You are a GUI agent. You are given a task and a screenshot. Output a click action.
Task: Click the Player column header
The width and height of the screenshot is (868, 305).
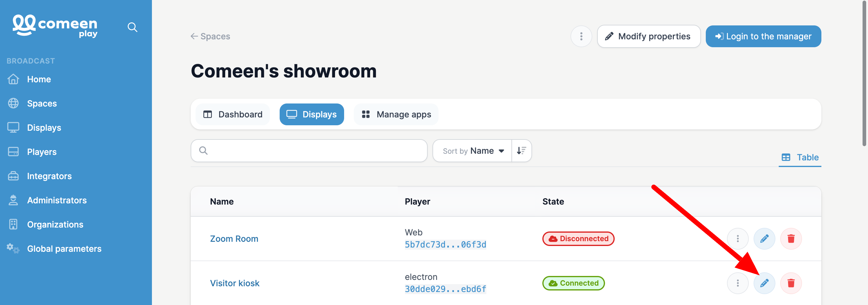tap(417, 202)
